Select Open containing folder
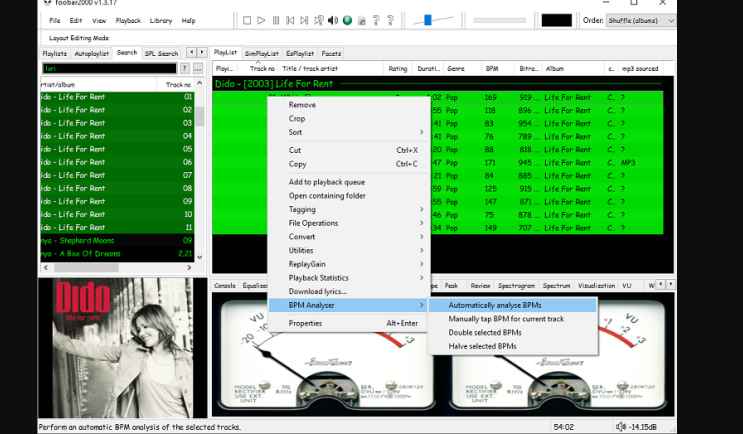 point(350,196)
